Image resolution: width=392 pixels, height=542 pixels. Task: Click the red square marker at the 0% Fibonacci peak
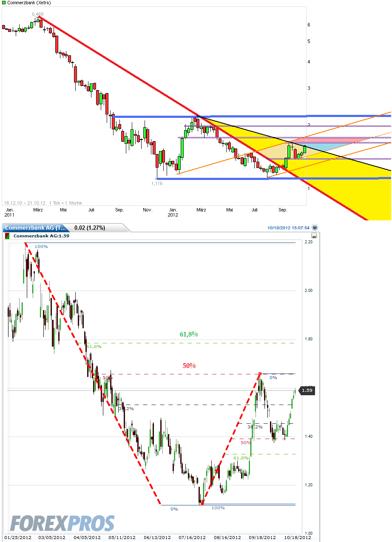(260, 374)
